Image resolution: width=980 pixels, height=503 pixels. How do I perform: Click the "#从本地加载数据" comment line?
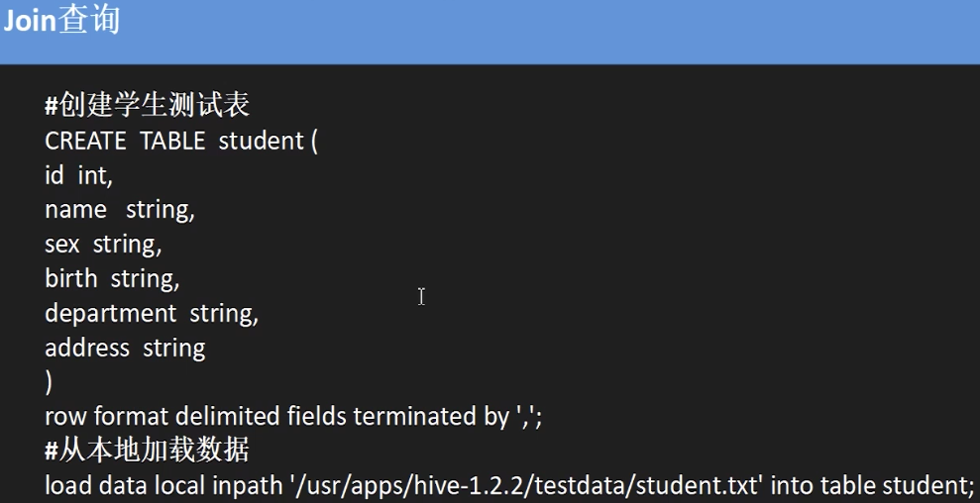point(147,452)
